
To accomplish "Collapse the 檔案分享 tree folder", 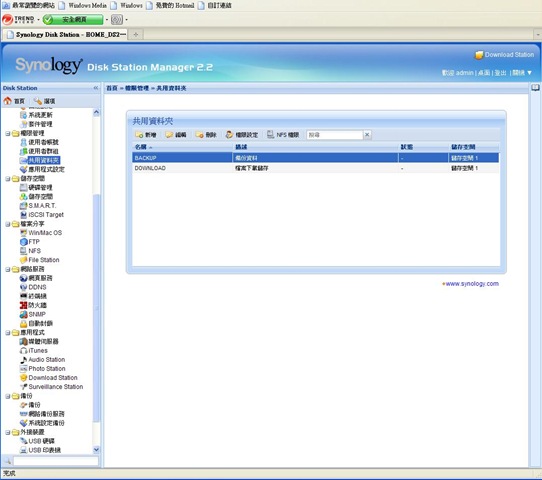I will click(x=8, y=224).
